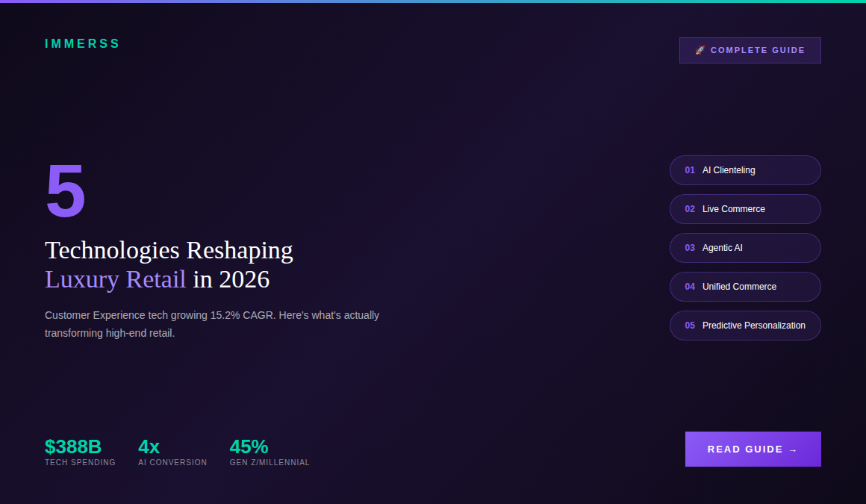Select the Live Commerce pill
This screenshot has width=866, height=504.
(744, 209)
